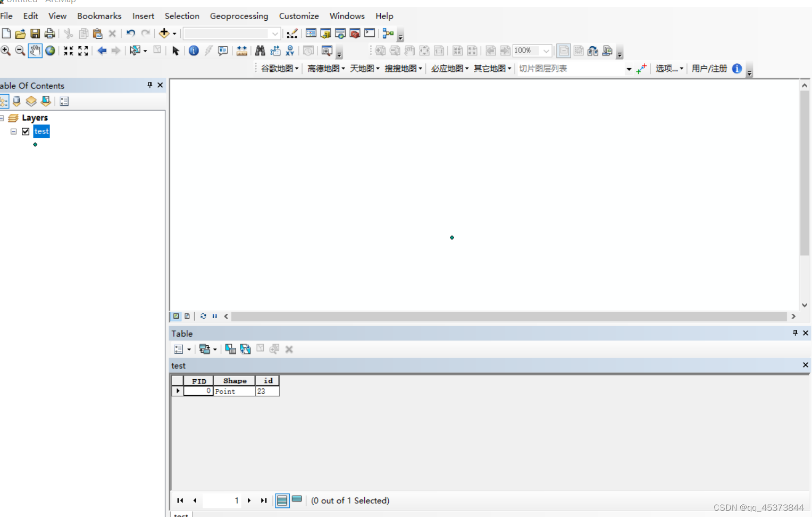Open the Bookmarks menu
Image resolution: width=812 pixels, height=517 pixels.
coord(99,16)
